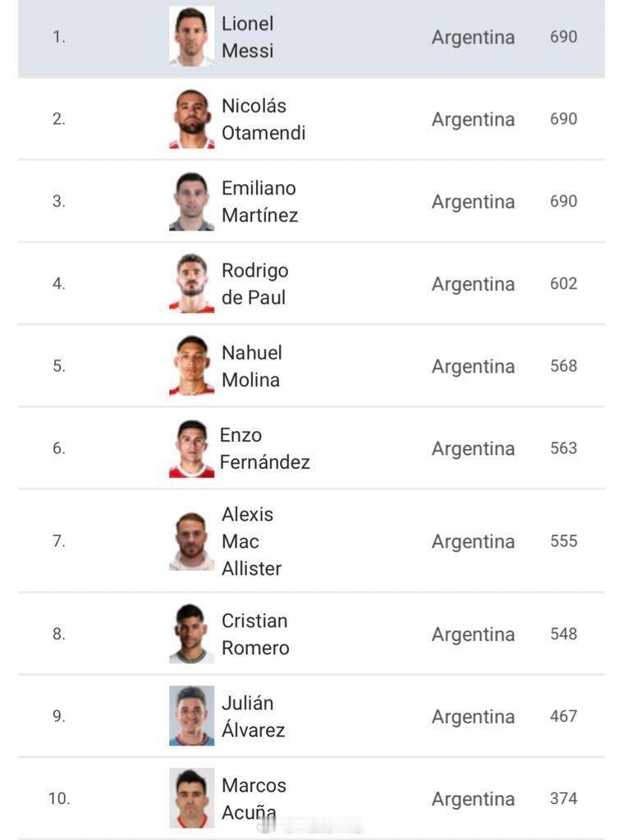The image size is (623, 840).
Task: Open Argentina link in Cristian Romero's row
Action: coord(473,634)
